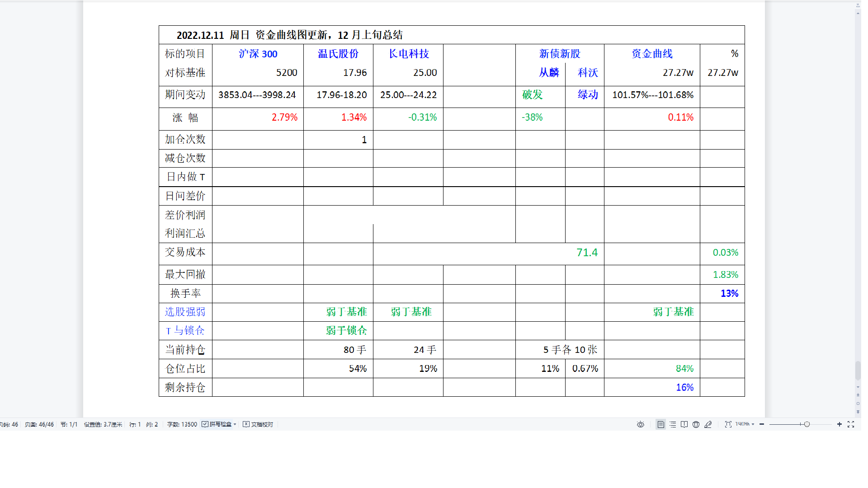The width and height of the screenshot is (868, 488).
Task: Open writing mode pen icon
Action: [708, 424]
